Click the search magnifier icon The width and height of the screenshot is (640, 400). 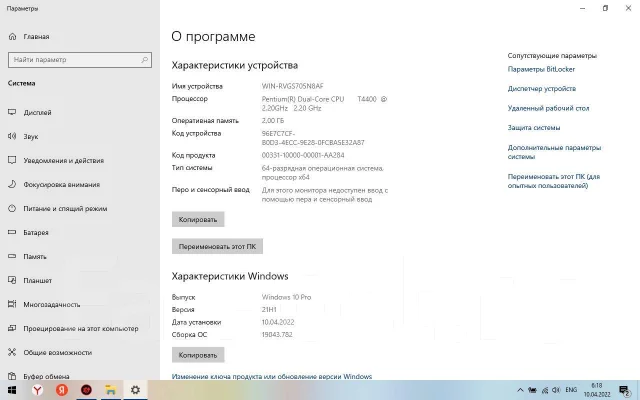click(144, 60)
